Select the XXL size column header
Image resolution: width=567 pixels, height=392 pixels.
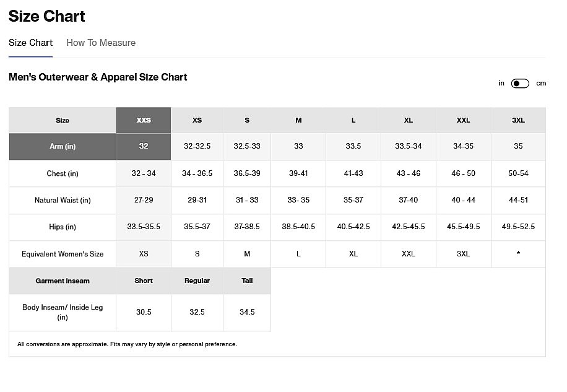464,120
